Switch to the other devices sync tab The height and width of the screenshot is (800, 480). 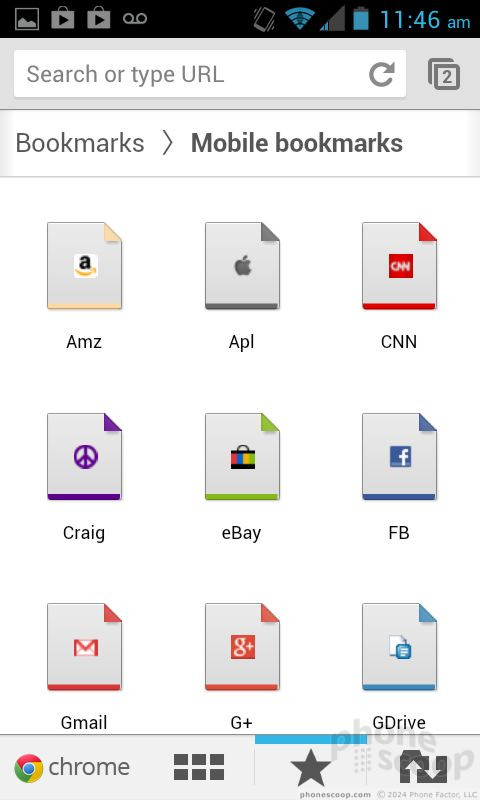[x=423, y=767]
